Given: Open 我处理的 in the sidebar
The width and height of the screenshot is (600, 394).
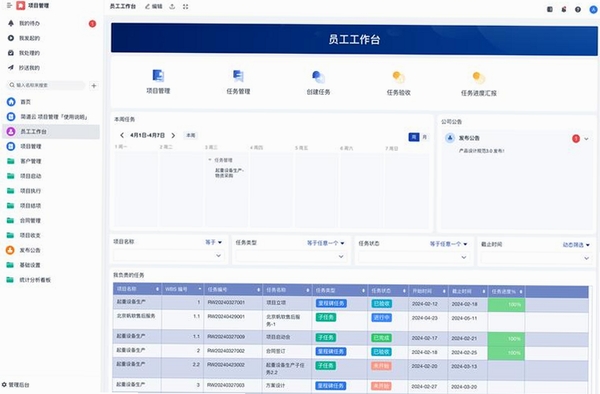Looking at the screenshot, I should [x=29, y=53].
